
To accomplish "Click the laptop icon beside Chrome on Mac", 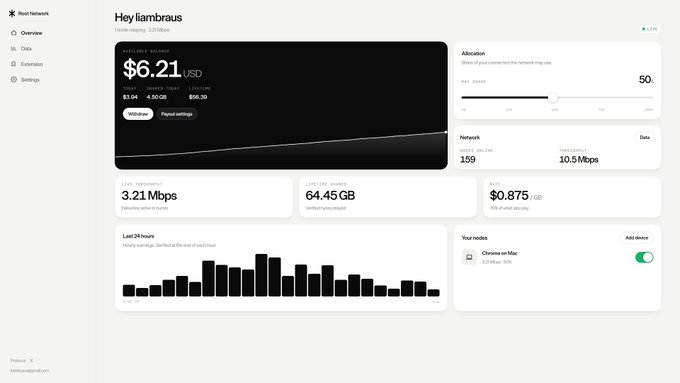I will (x=469, y=257).
